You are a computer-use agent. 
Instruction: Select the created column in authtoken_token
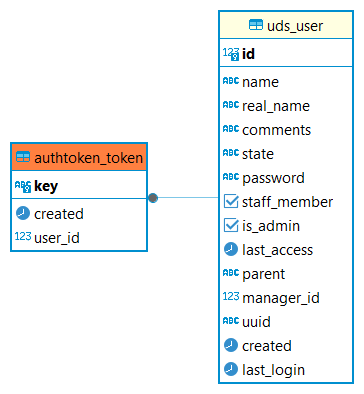59,214
